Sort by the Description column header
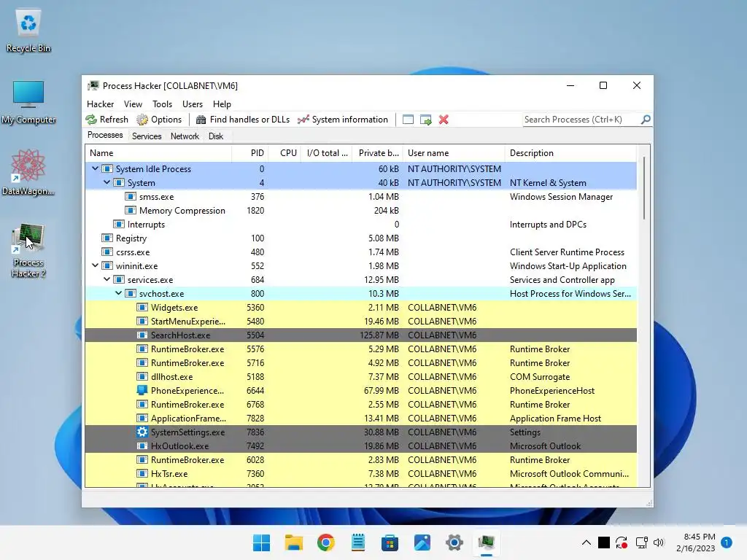Viewport: 747px width, 560px height. click(x=570, y=153)
